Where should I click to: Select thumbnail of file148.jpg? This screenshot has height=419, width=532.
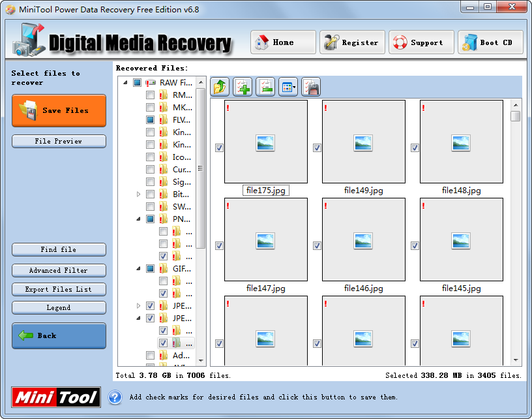click(462, 142)
